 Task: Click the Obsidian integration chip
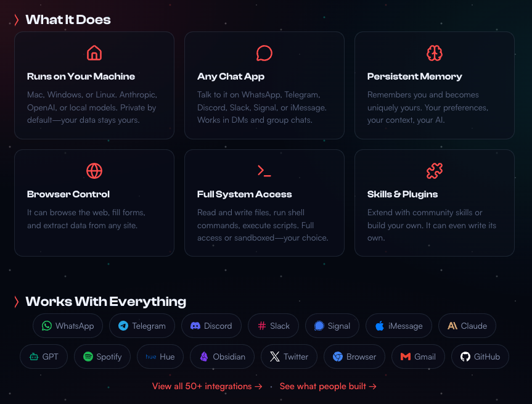click(x=222, y=357)
